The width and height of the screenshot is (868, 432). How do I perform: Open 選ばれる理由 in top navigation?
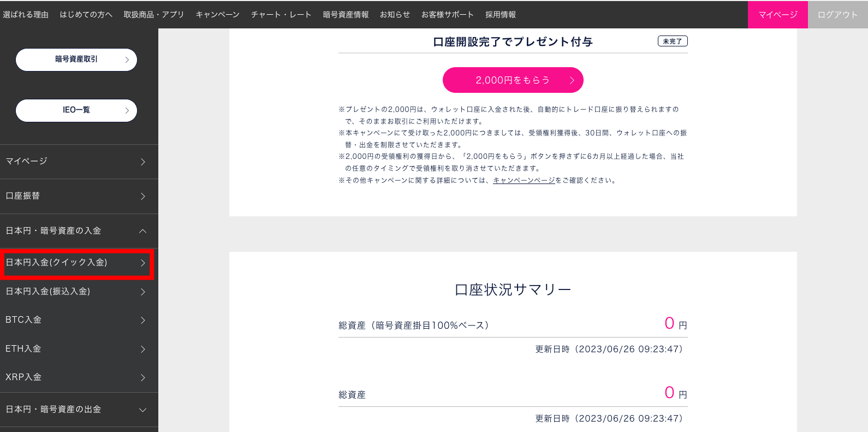pyautogui.click(x=26, y=15)
